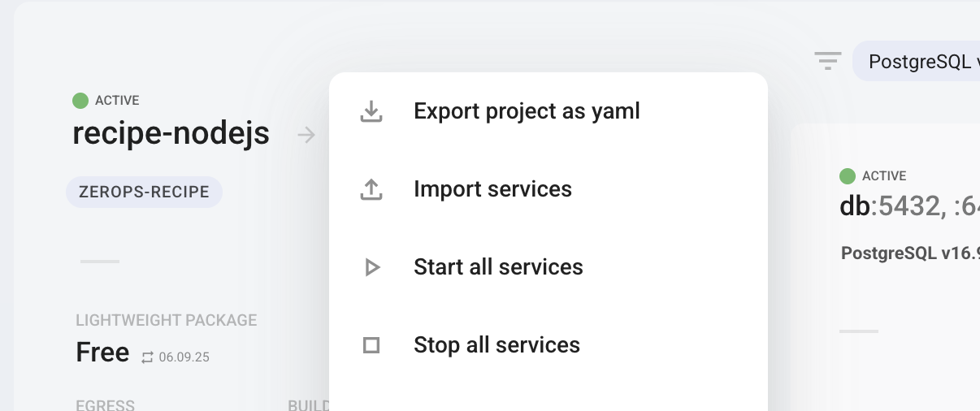Click the stop square icon in menu
980x411 pixels.
(x=371, y=345)
